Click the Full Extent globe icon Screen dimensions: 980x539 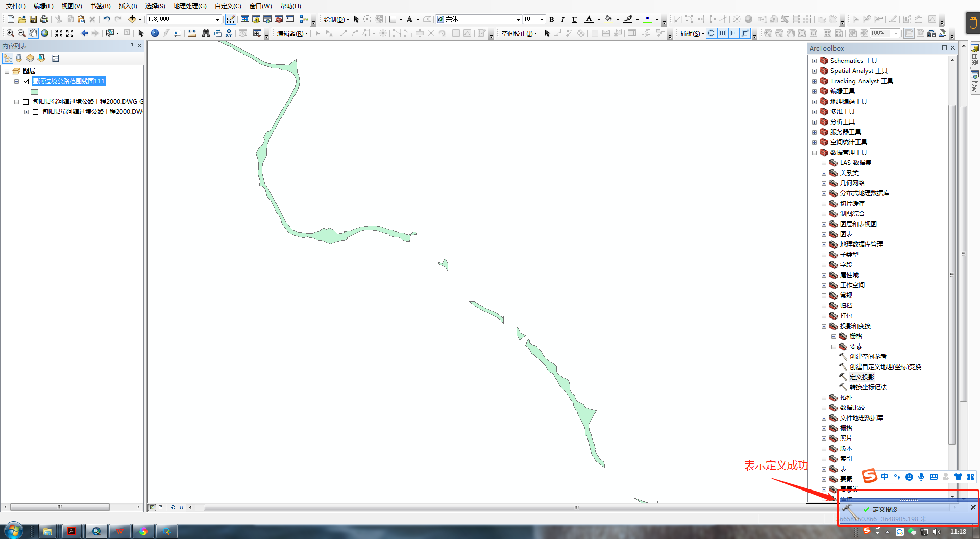coord(45,33)
